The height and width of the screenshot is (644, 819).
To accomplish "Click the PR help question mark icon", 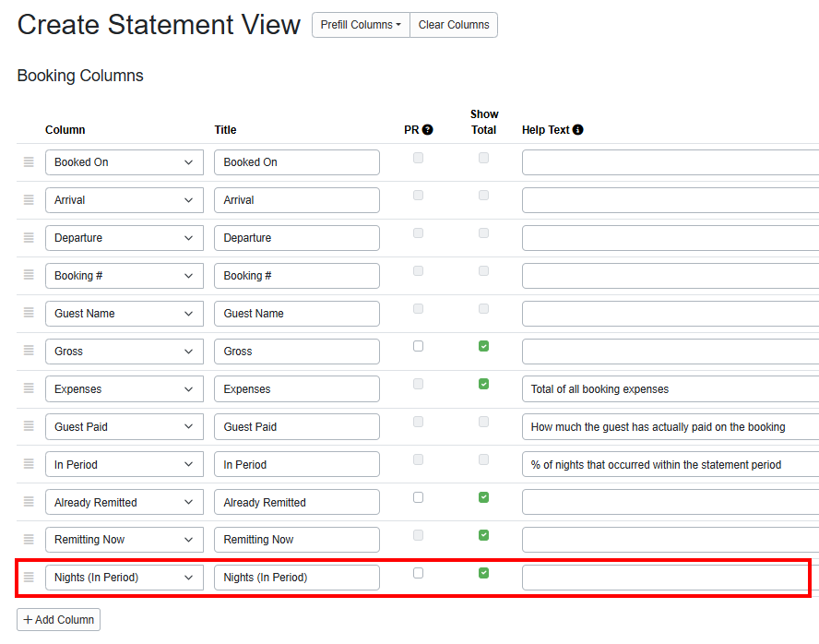I will 428,130.
